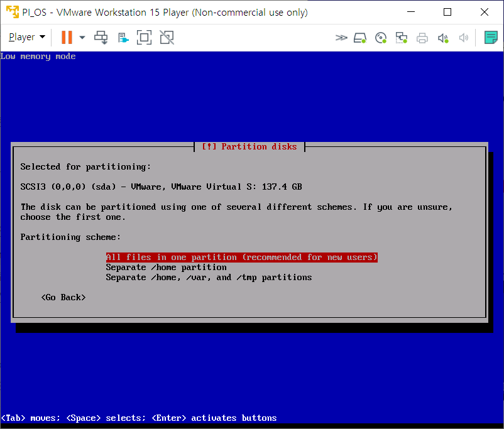Screen dimensions: 504x429
Task: Expand the power options dropdown arrow
Action: (x=82, y=38)
